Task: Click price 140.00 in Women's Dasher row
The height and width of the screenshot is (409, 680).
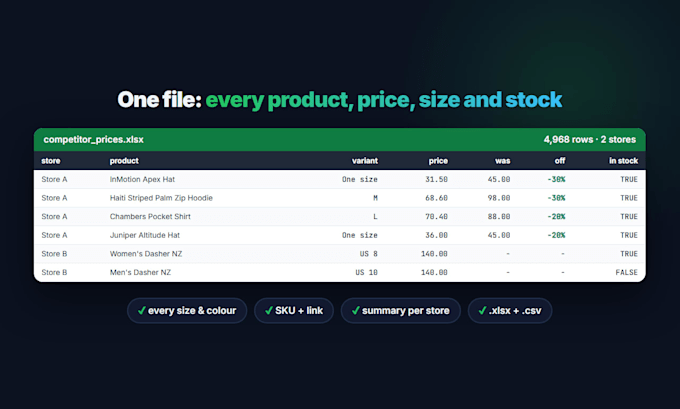Action: (434, 254)
